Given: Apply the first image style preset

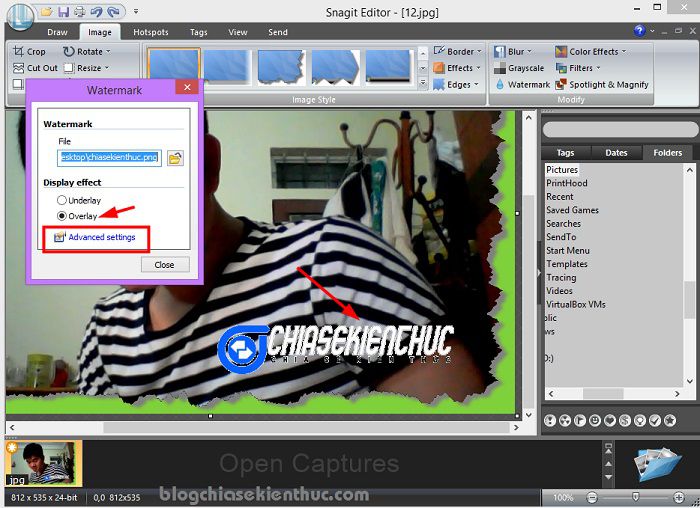Looking at the screenshot, I should (x=174, y=67).
